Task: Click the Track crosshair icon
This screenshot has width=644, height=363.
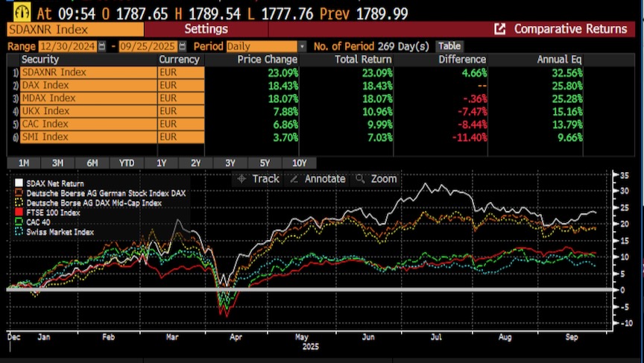Action: click(241, 179)
